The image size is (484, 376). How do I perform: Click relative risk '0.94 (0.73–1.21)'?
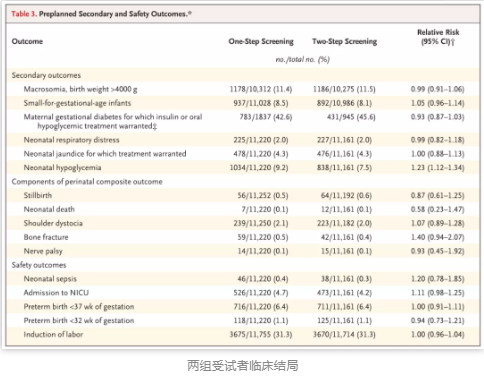pos(437,321)
